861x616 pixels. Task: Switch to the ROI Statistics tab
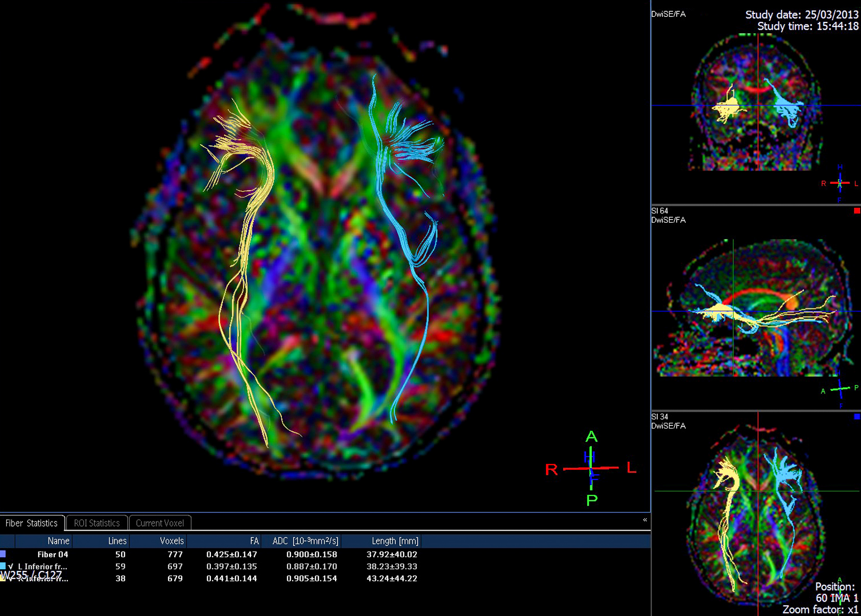[97, 523]
